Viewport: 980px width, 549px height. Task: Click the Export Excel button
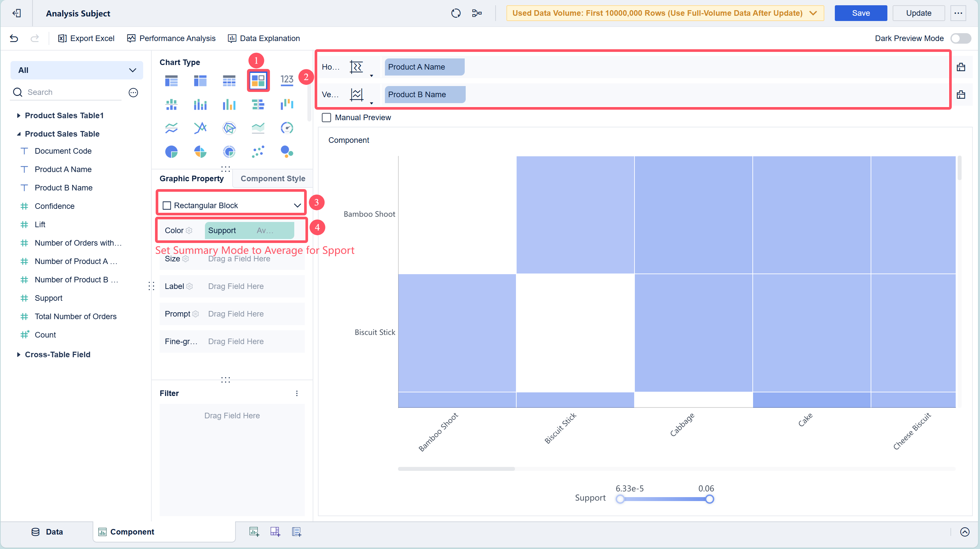86,38
